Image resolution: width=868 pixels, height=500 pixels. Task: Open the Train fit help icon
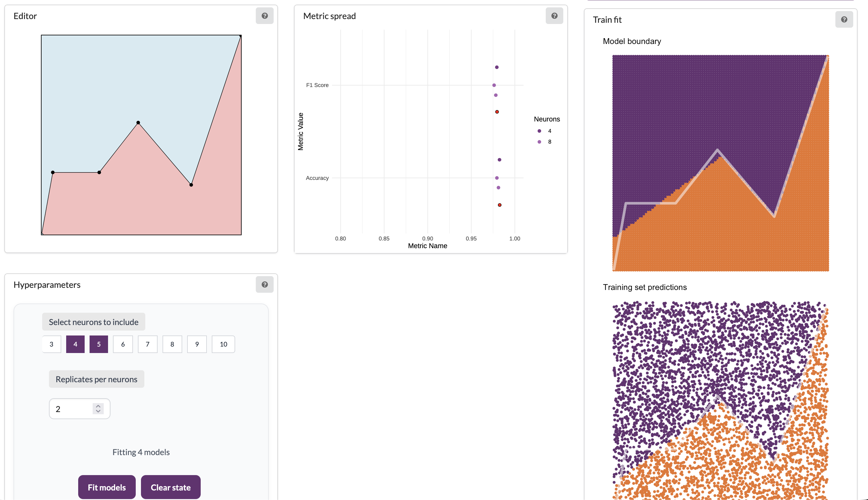coord(844,20)
